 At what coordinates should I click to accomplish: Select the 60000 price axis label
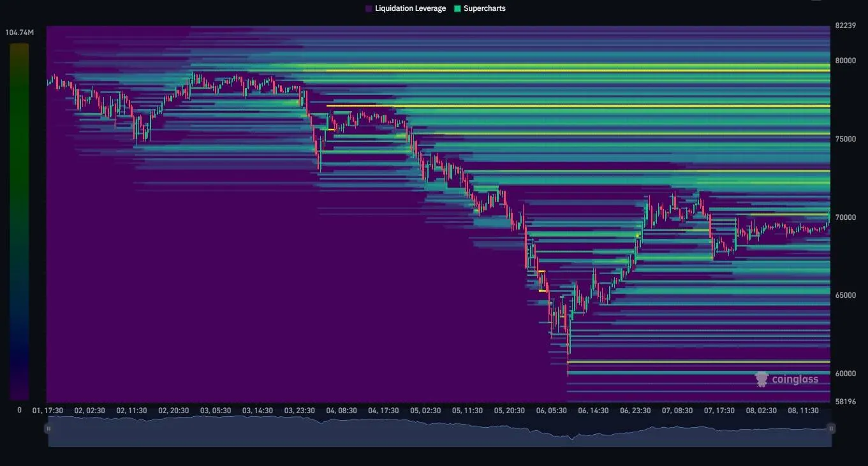click(845, 374)
